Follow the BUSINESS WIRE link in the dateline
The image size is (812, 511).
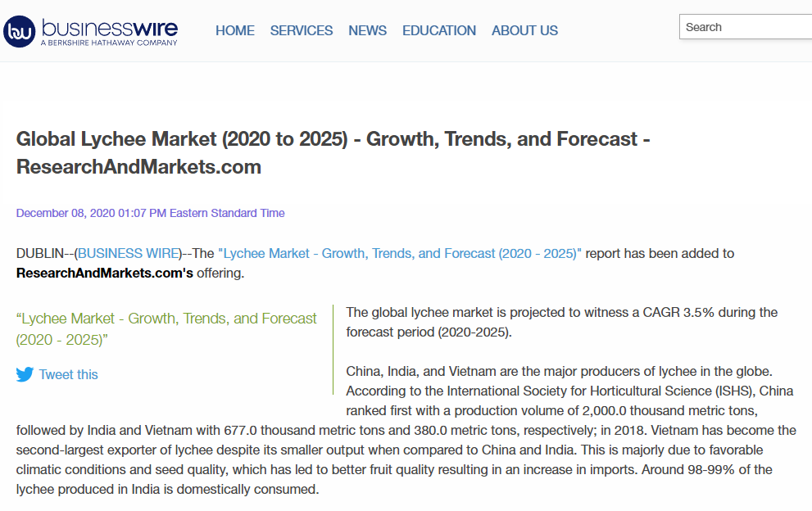129,253
